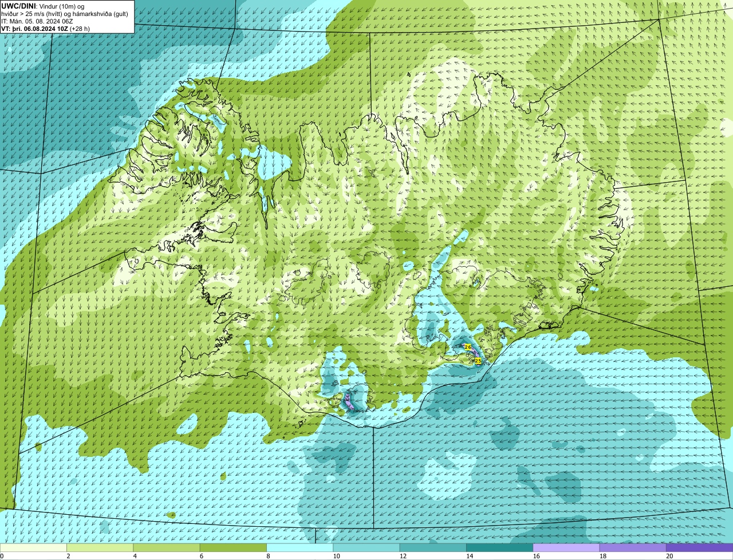
Task: Click the 'UWC/DINI: Vindur (10m) og' title line
Action: (x=43, y=6)
